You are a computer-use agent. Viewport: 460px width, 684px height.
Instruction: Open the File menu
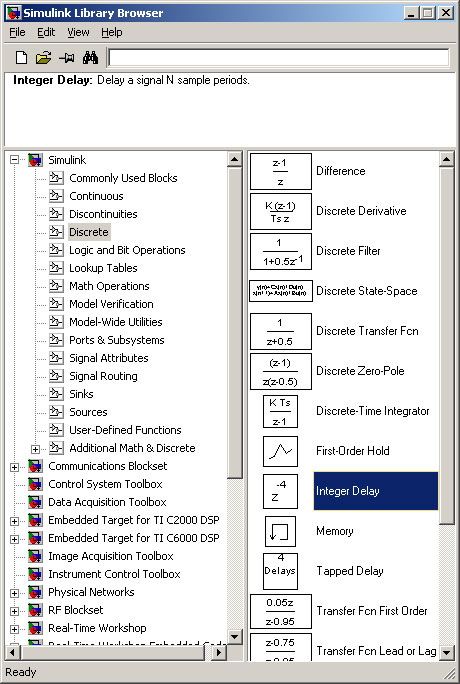point(17,32)
